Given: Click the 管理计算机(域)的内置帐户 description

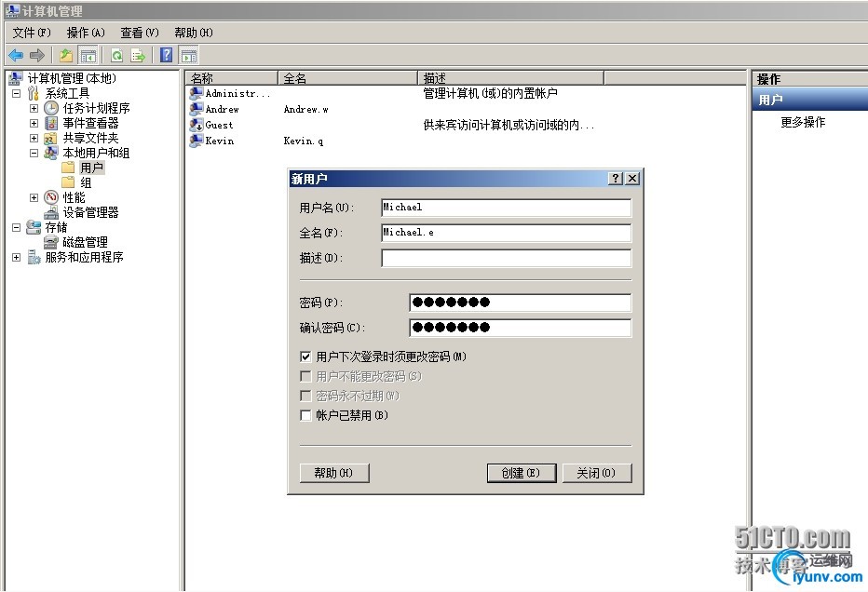Looking at the screenshot, I should pos(491,93).
